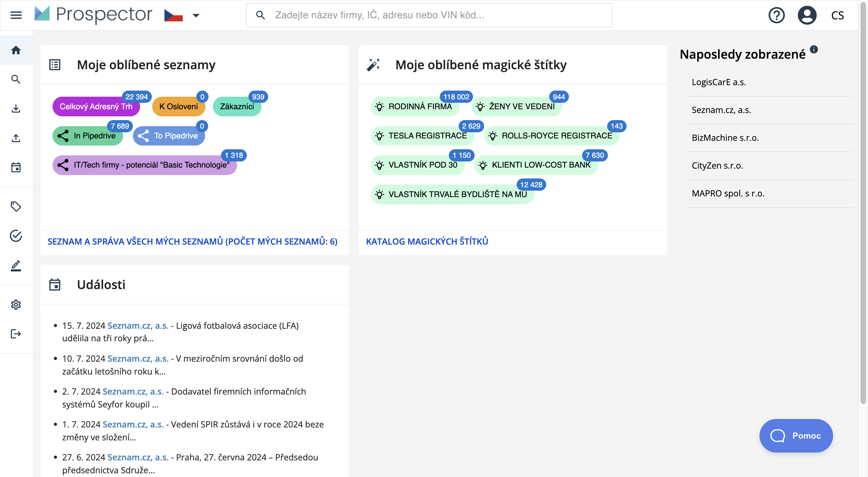Open the calendar events sidebar icon
This screenshot has width=868, height=477.
tap(16, 167)
